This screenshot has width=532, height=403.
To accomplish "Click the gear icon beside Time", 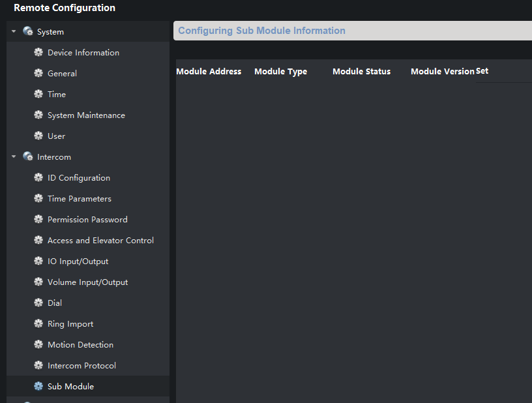I will click(38, 95).
